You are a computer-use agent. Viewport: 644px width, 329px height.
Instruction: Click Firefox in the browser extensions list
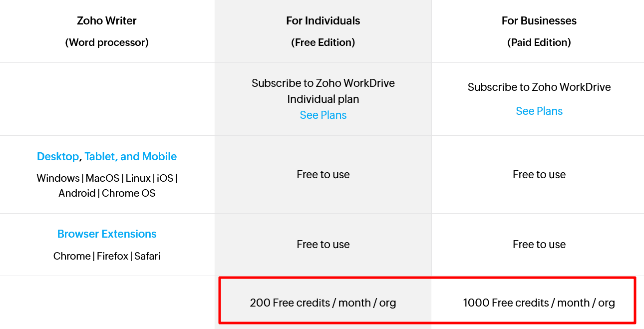click(x=112, y=256)
